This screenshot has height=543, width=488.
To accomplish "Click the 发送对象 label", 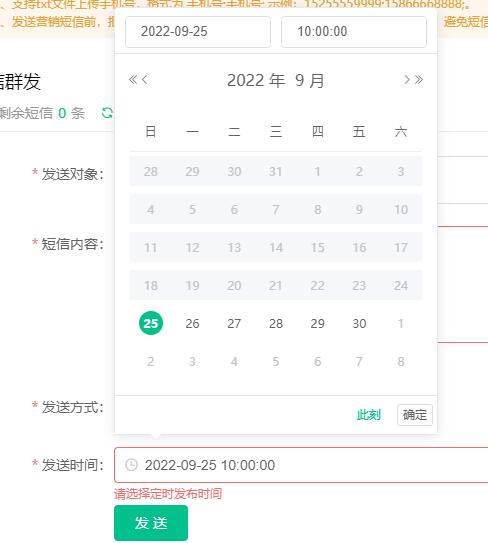I will point(72,174).
